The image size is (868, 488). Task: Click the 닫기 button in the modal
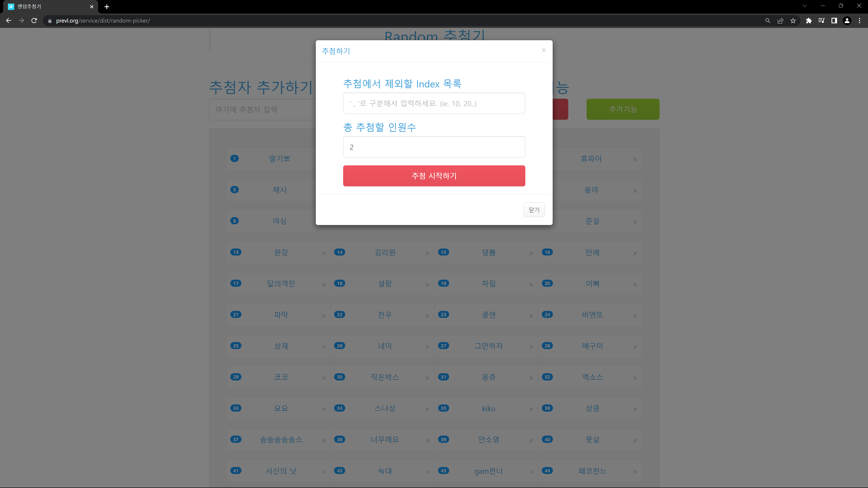click(x=534, y=210)
